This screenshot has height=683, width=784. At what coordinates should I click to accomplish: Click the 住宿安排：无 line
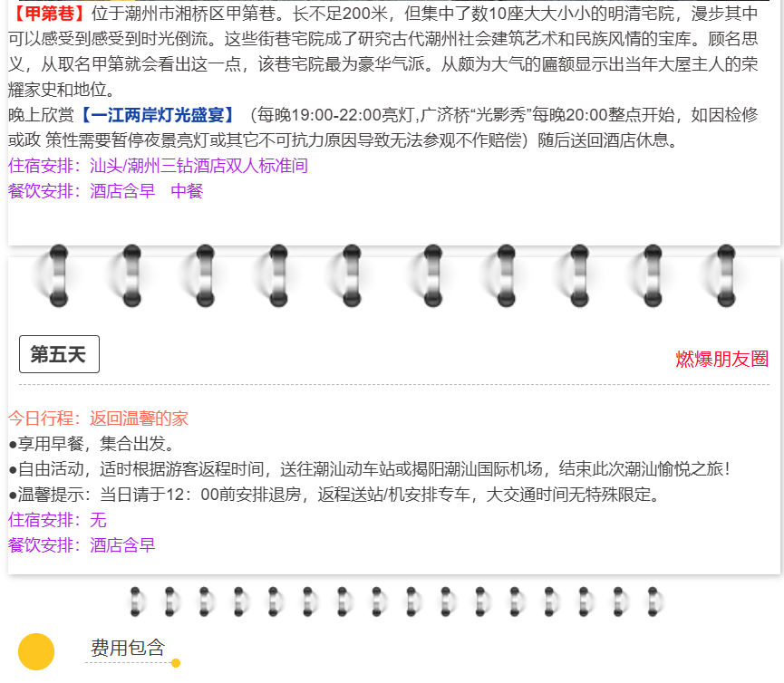tap(57, 520)
